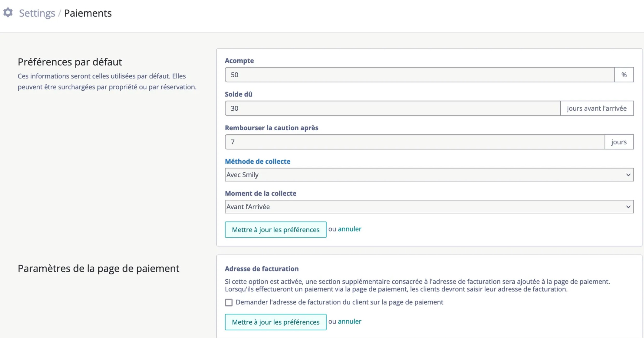
Task: Click the percent sign suffix of Acompte
Action: pos(624,75)
